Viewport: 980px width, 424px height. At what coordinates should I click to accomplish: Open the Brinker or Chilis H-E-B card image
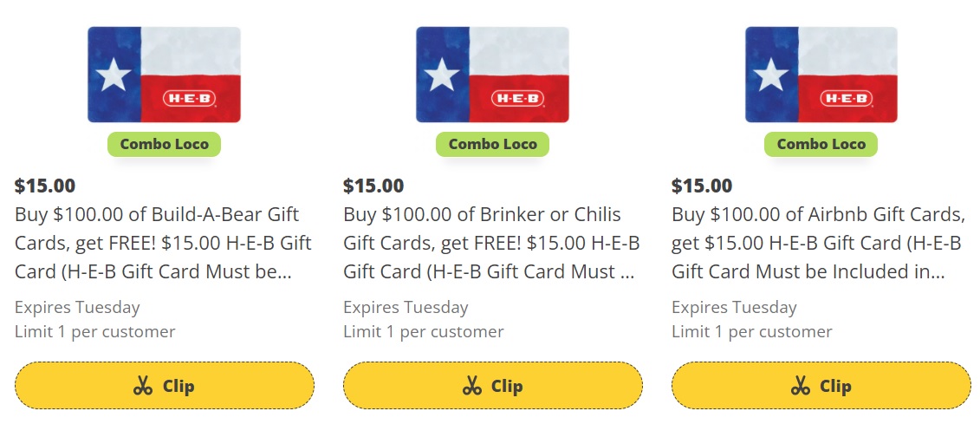[x=492, y=75]
